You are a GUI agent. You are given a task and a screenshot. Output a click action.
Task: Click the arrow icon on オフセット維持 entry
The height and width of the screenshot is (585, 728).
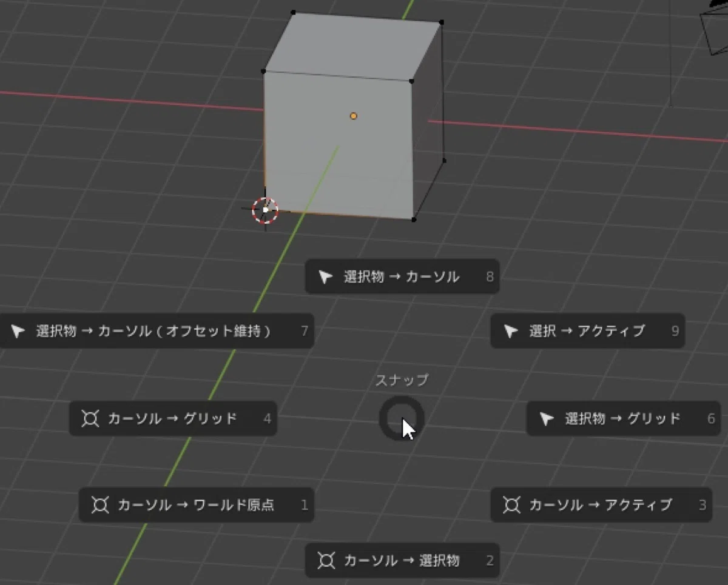[x=18, y=331]
